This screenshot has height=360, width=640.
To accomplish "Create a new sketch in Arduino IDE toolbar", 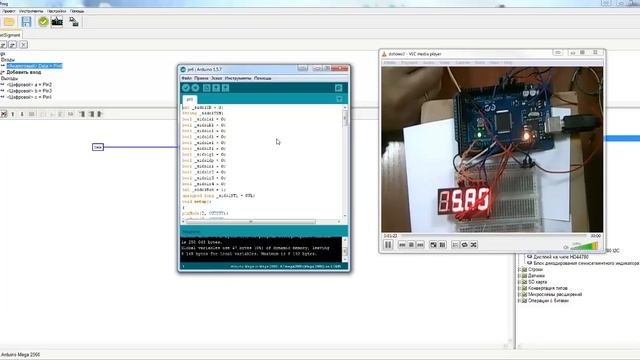I will pyautogui.click(x=207, y=88).
